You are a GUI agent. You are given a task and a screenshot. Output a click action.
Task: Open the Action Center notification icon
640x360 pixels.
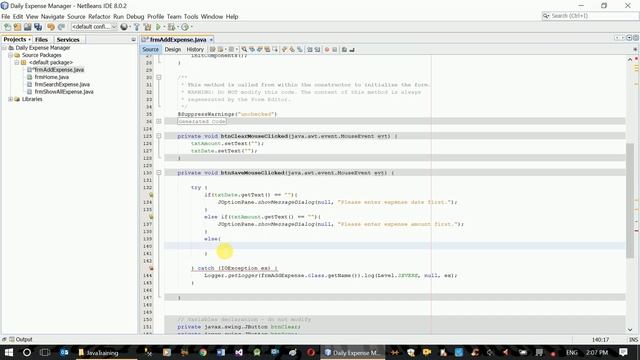(x=623, y=352)
